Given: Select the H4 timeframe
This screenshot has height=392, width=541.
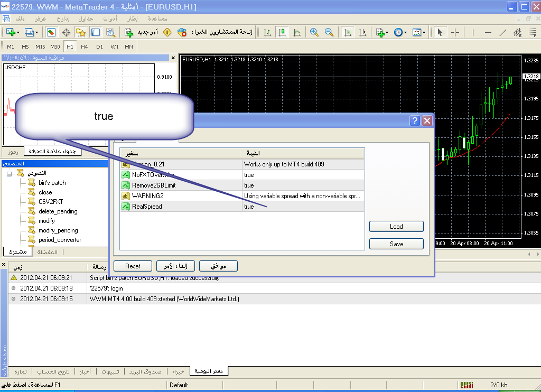Looking at the screenshot, I should 85,46.
